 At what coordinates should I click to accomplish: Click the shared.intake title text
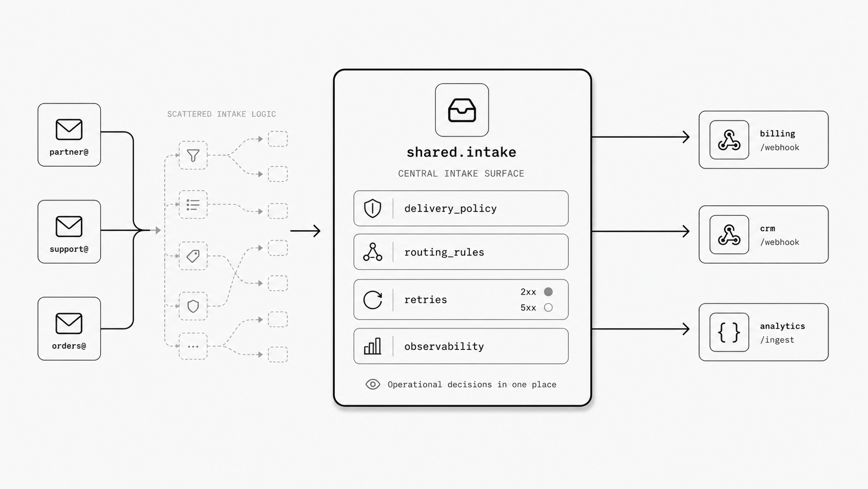[462, 152]
